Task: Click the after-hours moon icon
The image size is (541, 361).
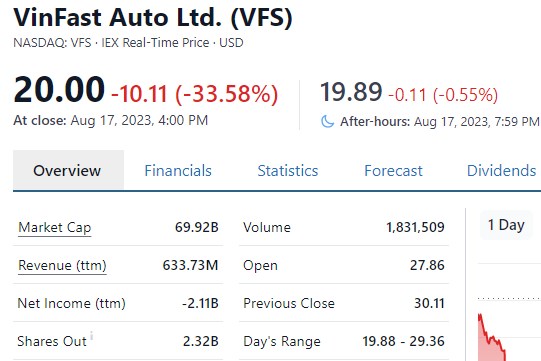Action: click(x=327, y=121)
